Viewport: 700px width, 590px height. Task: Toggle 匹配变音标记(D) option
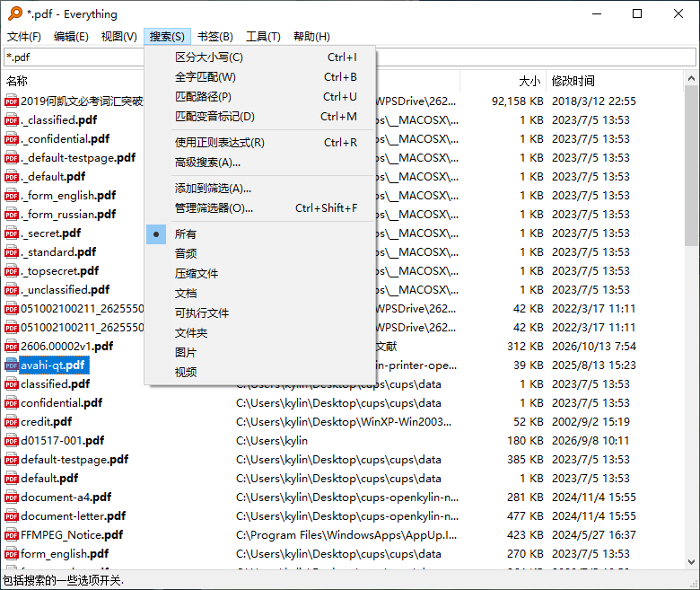pos(260,116)
